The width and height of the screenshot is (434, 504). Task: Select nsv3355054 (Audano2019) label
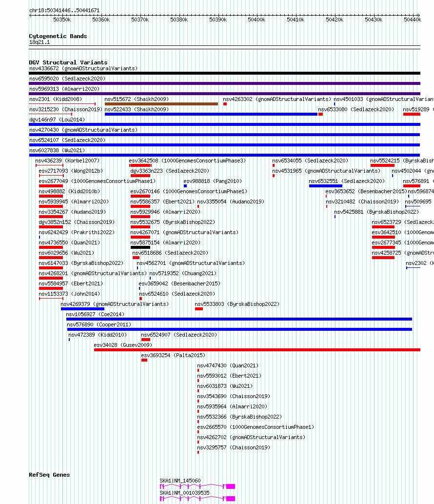point(231,202)
